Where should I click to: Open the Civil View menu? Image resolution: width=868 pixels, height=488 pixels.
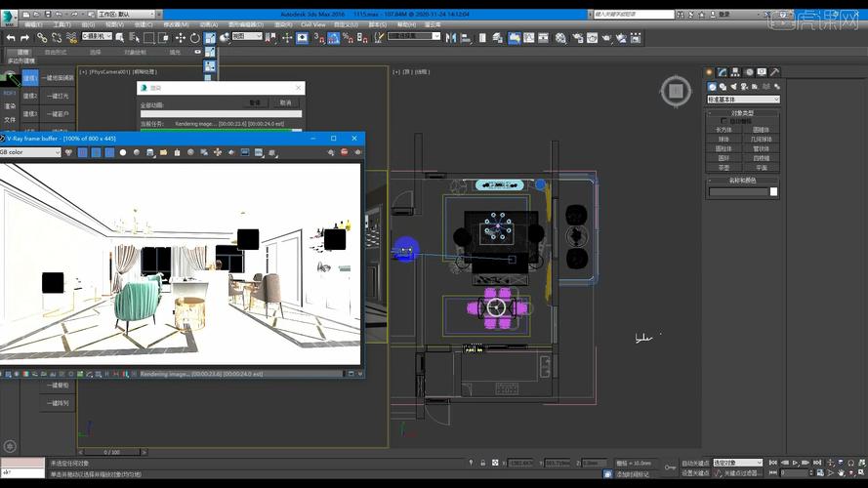click(x=312, y=24)
